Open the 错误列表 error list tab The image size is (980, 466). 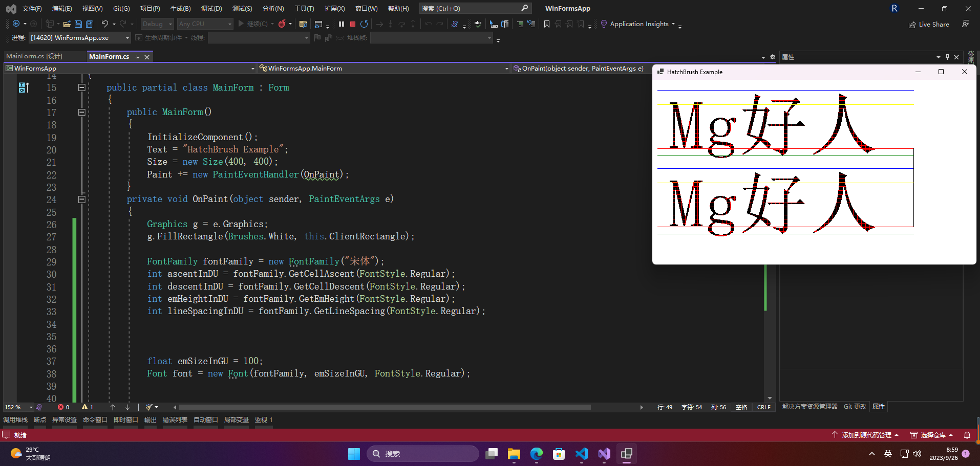(x=175, y=420)
